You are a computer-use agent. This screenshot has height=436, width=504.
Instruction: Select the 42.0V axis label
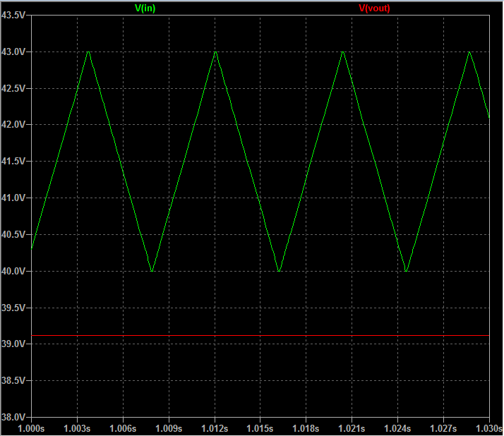click(13, 124)
